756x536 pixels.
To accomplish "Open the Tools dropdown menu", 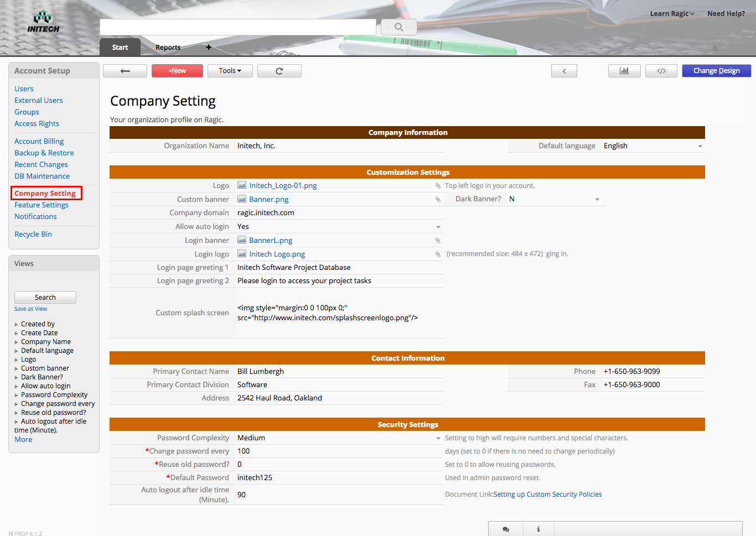I will [230, 71].
